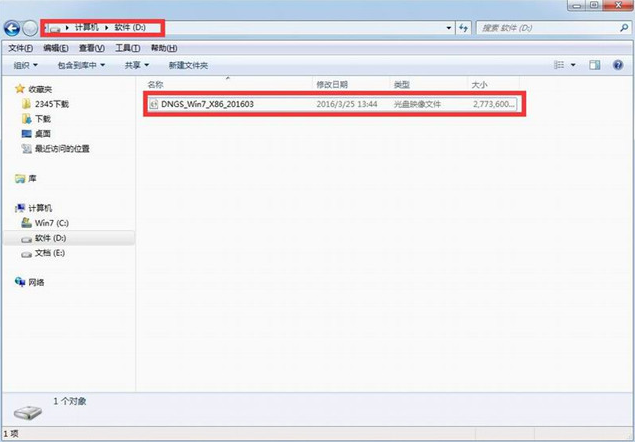Click the date 2016/3/25 13:44
Screen dimensions: 635x445
tap(347, 104)
